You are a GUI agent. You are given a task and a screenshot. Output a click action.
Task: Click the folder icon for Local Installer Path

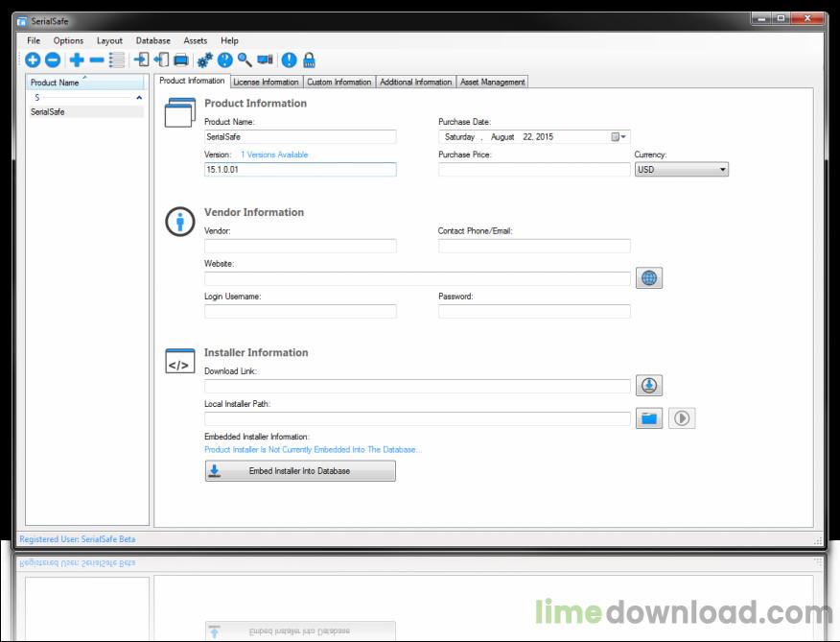(649, 418)
